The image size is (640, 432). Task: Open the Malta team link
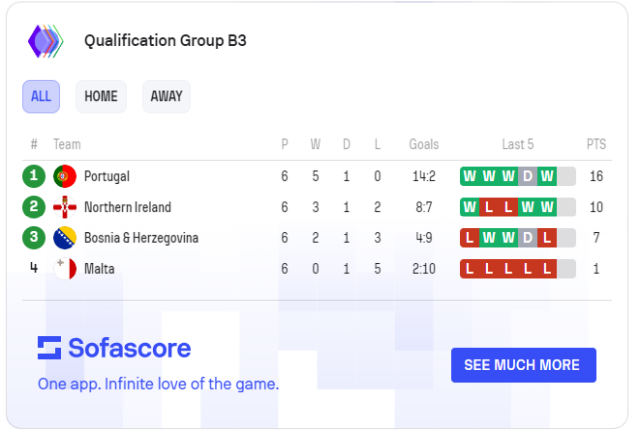(99, 268)
